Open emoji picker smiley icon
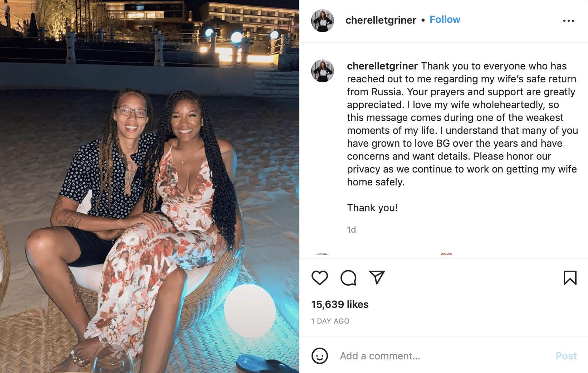This screenshot has width=588, height=373. 319,356
